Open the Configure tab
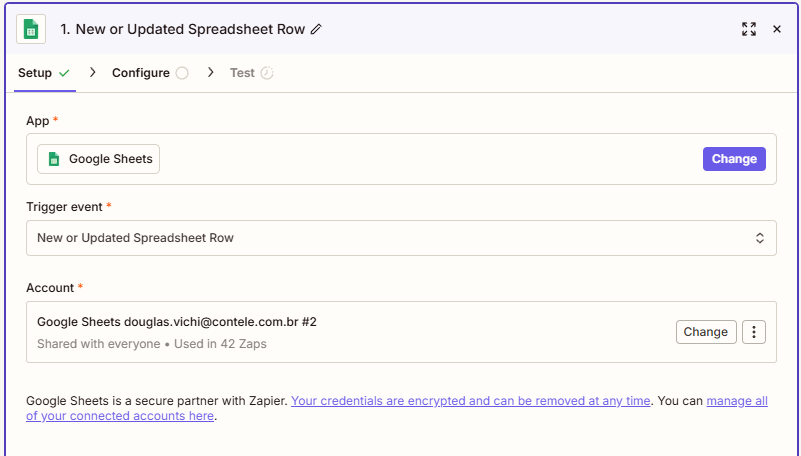The width and height of the screenshot is (801, 456). tap(140, 73)
